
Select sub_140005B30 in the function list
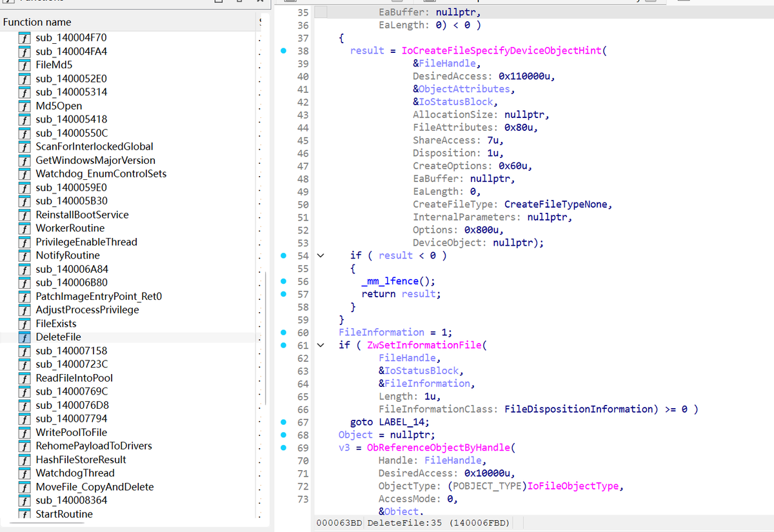click(x=71, y=201)
